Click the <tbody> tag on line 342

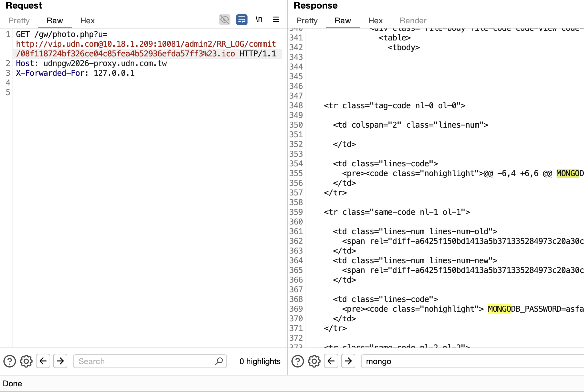click(x=404, y=48)
